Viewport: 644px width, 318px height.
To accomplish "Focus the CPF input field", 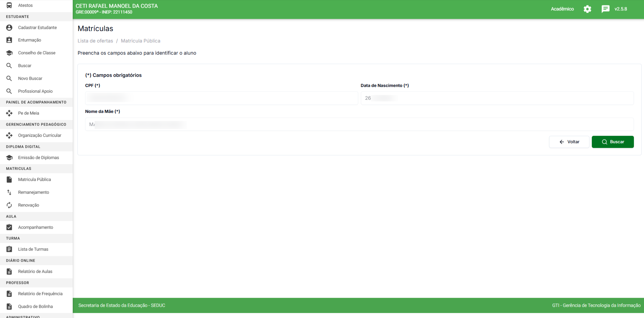I will [x=221, y=98].
